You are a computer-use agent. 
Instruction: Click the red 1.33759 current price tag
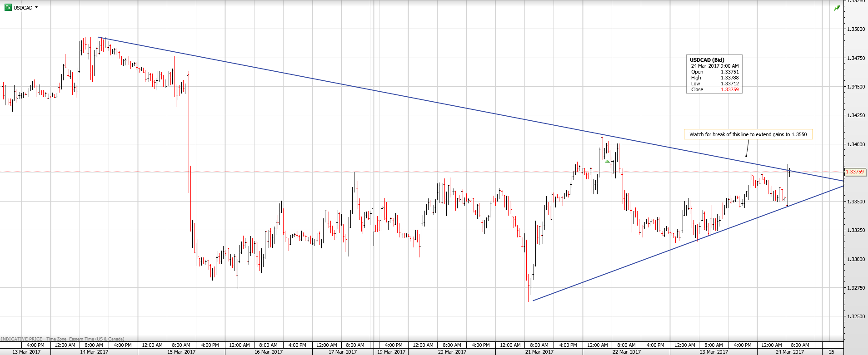point(854,172)
